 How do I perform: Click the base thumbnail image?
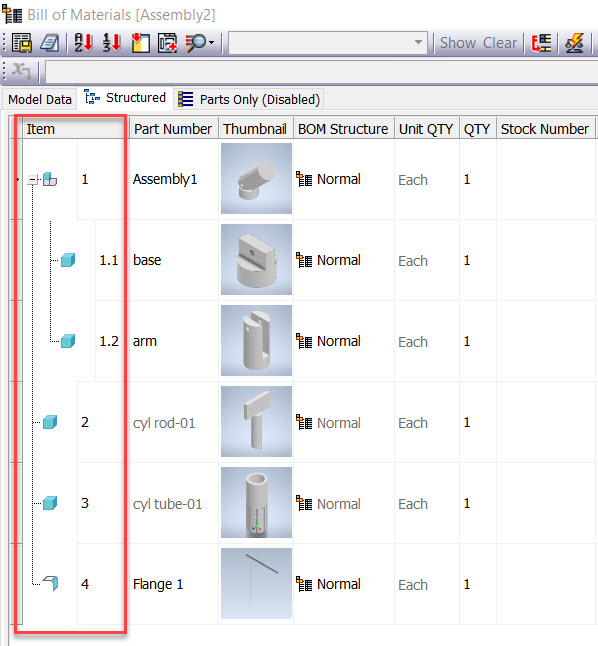(256, 260)
